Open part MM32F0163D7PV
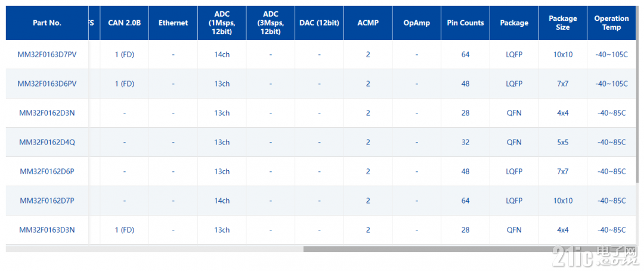644x271 pixels. click(x=47, y=54)
